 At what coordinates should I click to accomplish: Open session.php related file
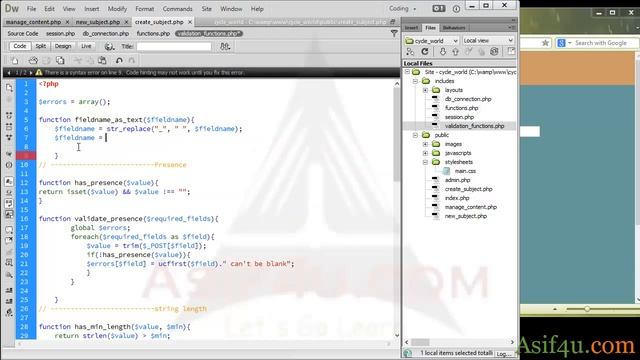pos(60,33)
